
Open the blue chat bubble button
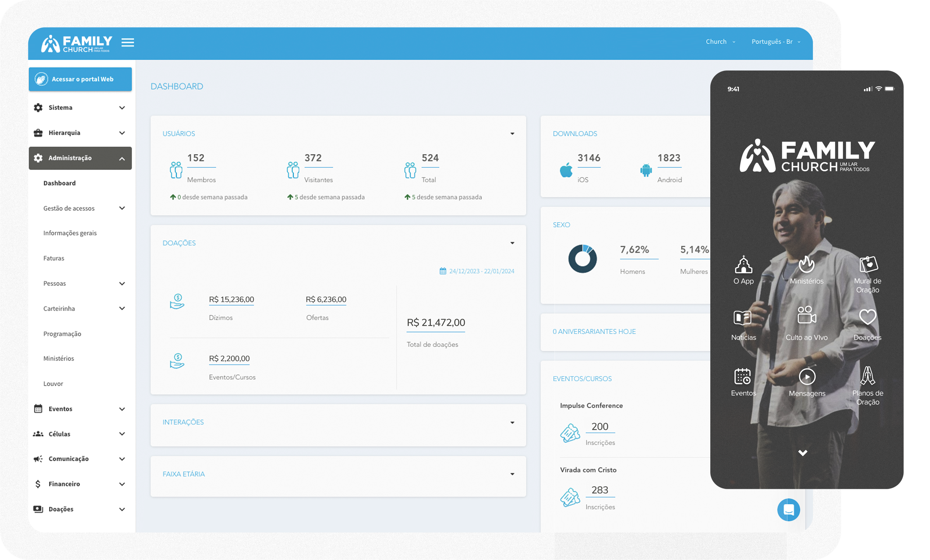coord(788,510)
